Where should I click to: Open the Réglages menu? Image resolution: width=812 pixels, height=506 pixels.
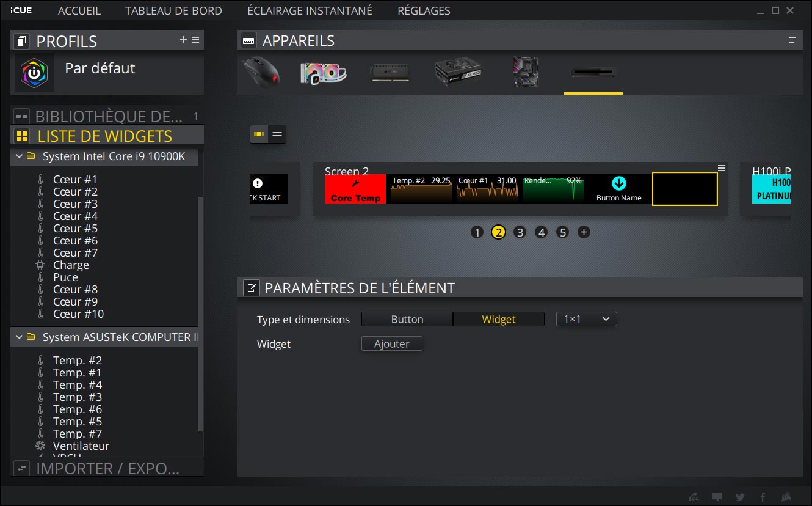click(x=424, y=11)
